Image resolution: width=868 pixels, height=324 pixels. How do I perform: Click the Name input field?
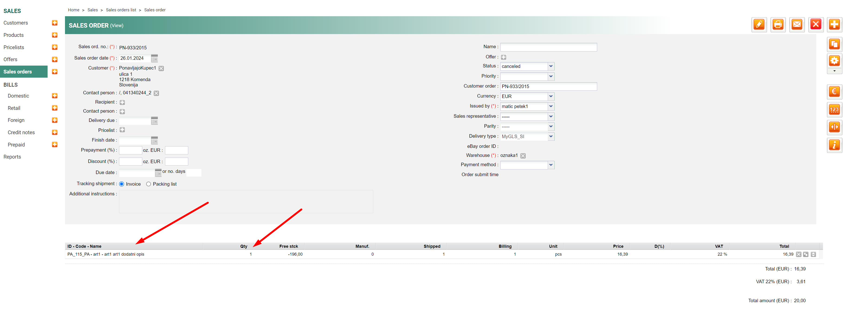548,47
